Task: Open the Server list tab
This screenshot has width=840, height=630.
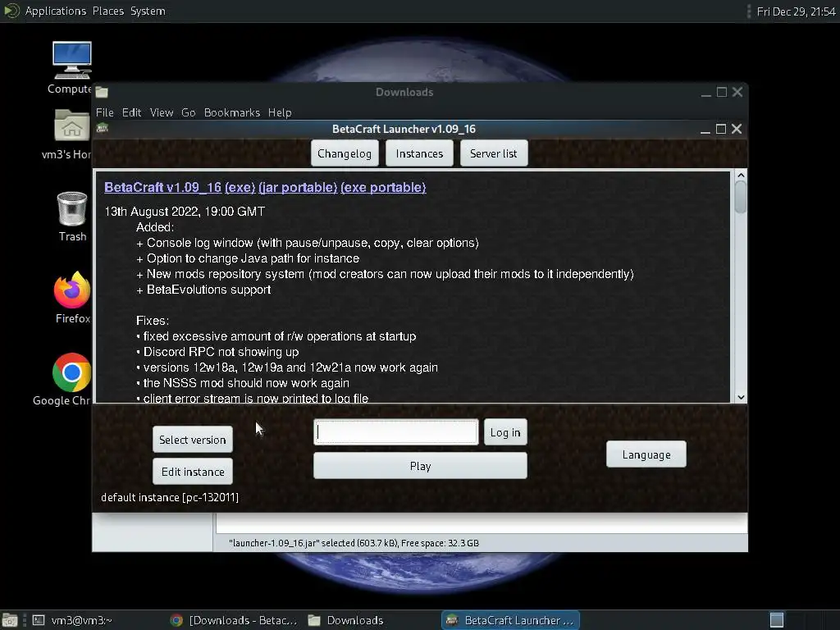Action: point(493,153)
